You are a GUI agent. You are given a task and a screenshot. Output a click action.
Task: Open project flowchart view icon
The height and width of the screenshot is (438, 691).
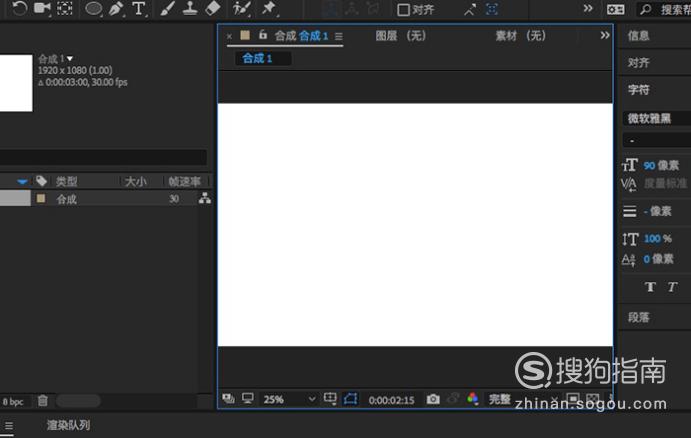(x=204, y=198)
